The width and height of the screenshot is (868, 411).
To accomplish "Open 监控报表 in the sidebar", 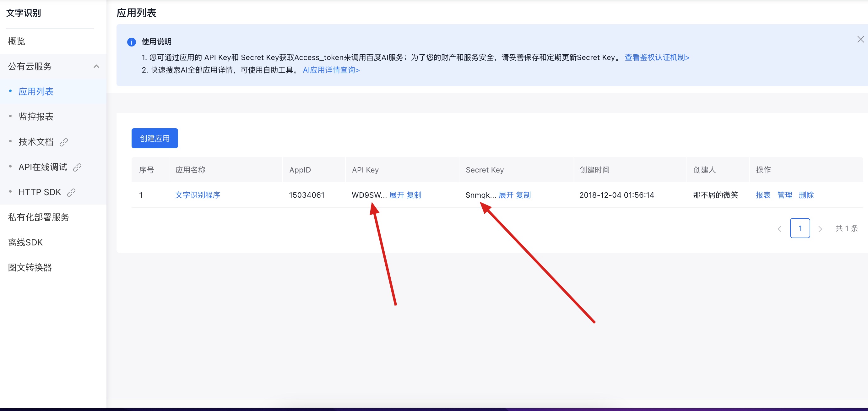I will point(36,117).
